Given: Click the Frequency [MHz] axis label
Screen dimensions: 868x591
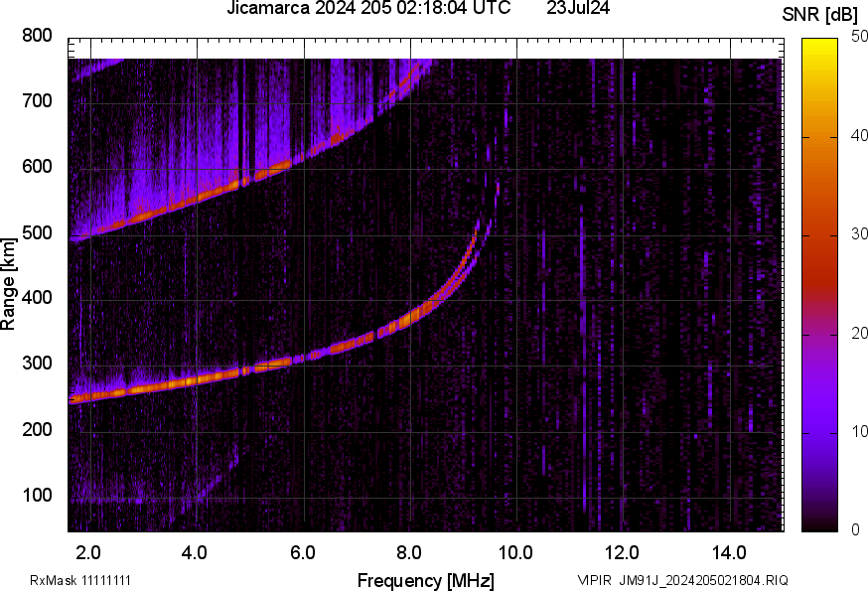Looking at the screenshot, I should (x=425, y=580).
